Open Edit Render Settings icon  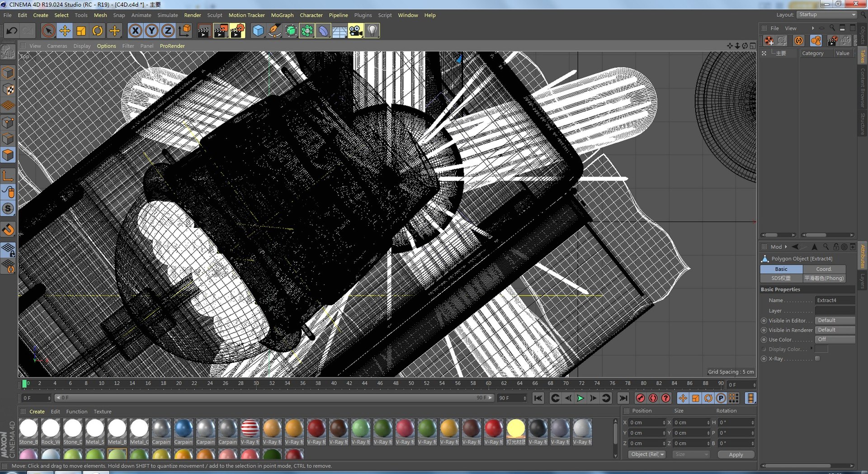point(237,31)
